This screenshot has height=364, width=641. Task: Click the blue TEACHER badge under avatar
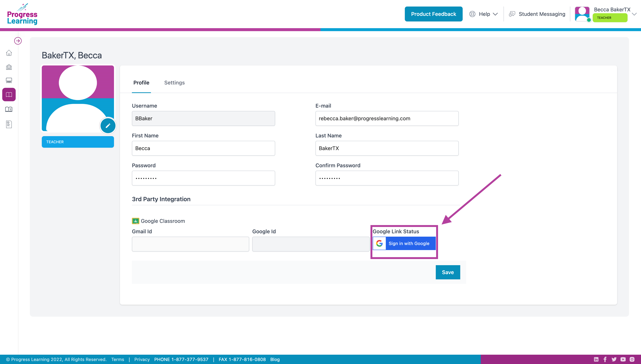pos(78,142)
